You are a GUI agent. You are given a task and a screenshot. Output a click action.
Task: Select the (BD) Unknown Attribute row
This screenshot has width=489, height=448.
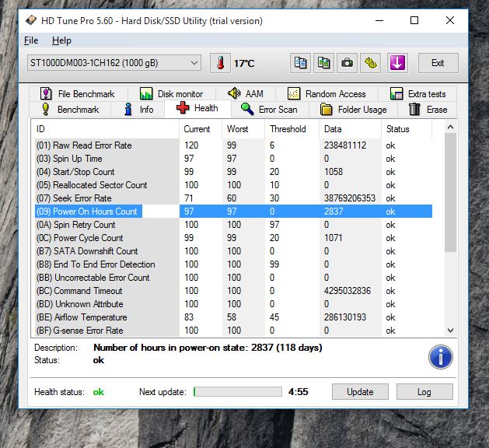(x=232, y=304)
